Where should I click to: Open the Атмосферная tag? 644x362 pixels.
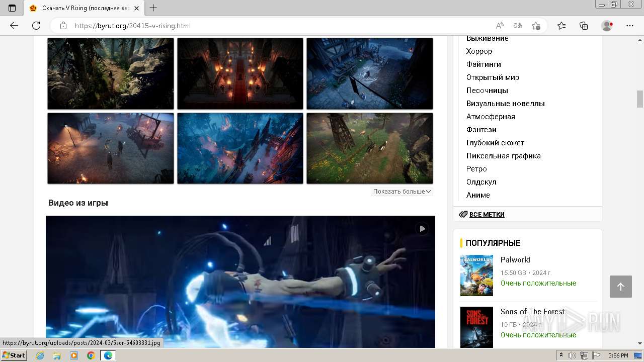pyautogui.click(x=491, y=117)
